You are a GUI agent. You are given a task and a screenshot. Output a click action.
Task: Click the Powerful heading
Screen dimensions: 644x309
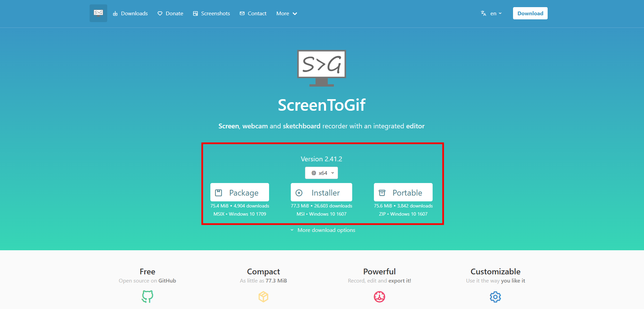click(379, 272)
